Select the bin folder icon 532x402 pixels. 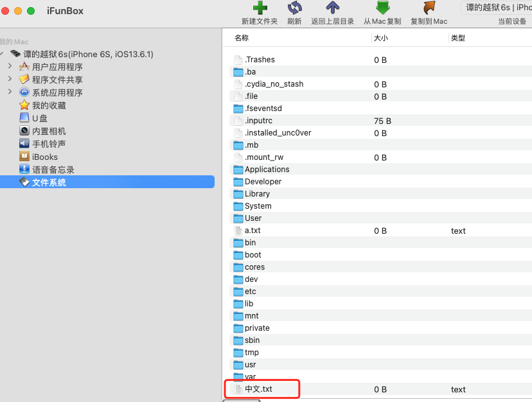pos(238,243)
